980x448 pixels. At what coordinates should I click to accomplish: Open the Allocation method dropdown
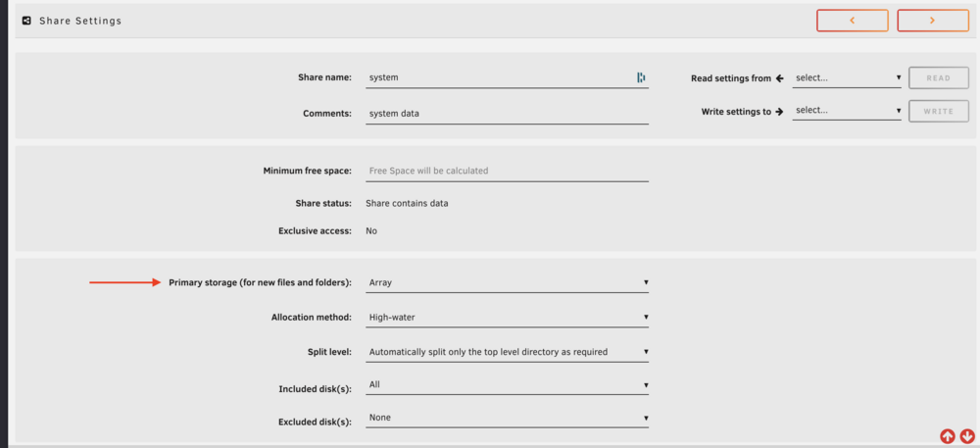[x=507, y=318]
